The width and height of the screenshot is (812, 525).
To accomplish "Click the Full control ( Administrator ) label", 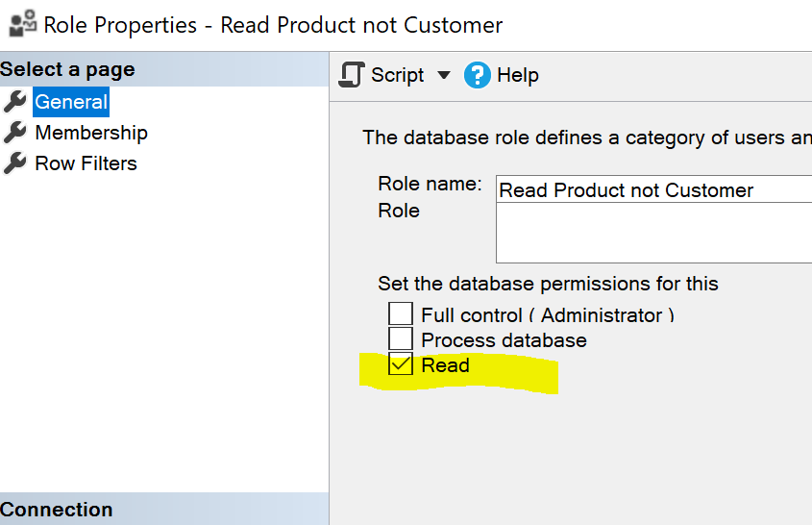I will point(548,315).
